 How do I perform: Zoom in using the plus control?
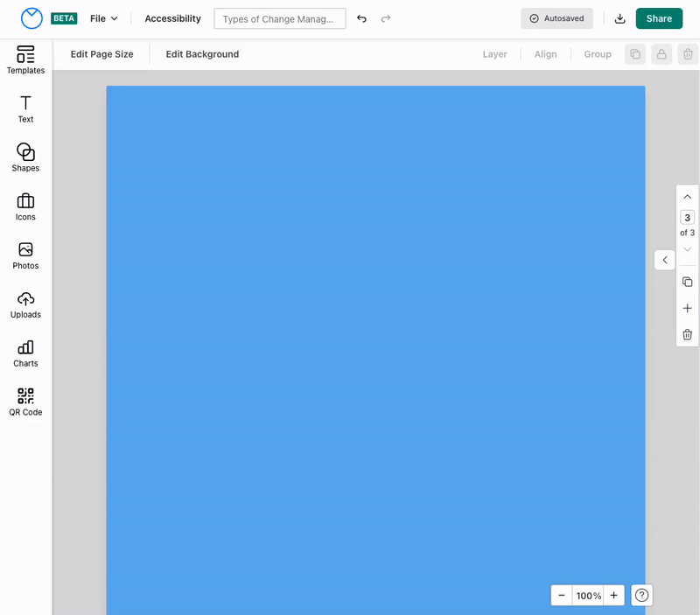tap(613, 595)
